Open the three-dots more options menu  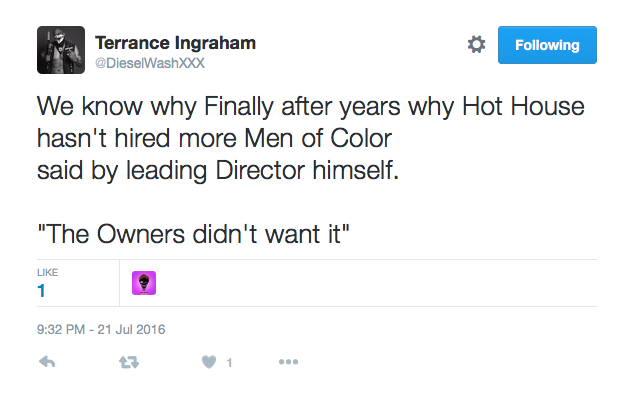288,362
